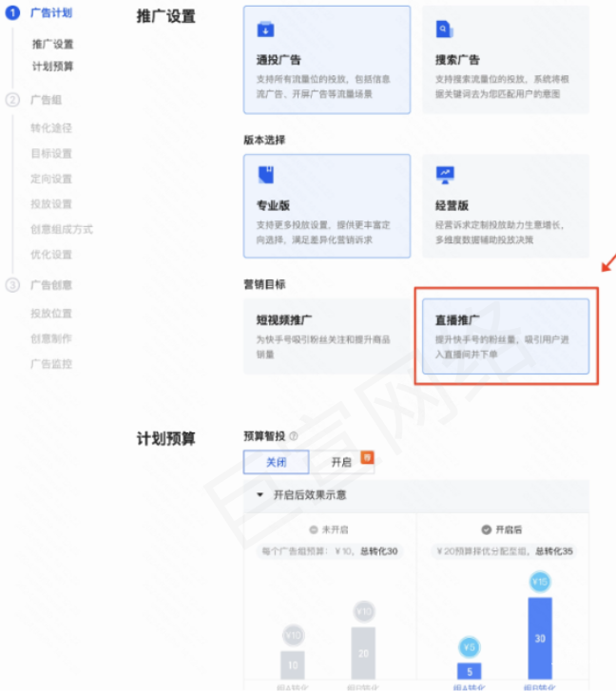616x691 pixels.
Task: Go to 计划预算 in sidebar
Action: tap(52, 67)
